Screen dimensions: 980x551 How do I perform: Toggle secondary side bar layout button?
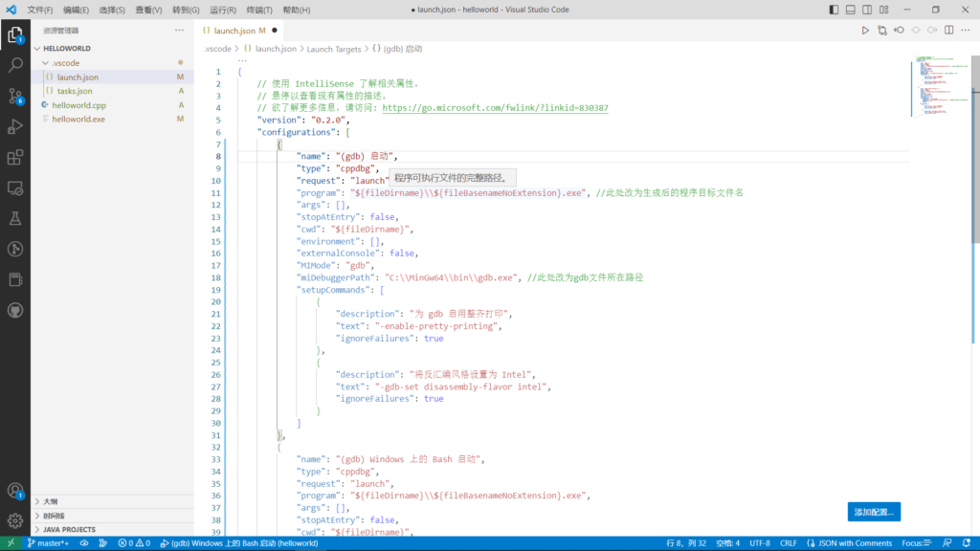point(869,10)
